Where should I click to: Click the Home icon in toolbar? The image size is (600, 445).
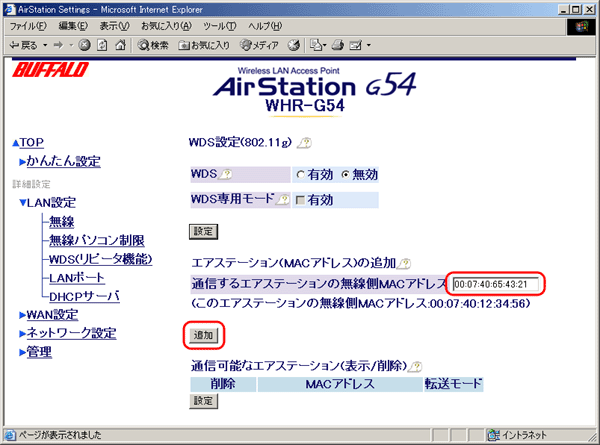(121, 45)
